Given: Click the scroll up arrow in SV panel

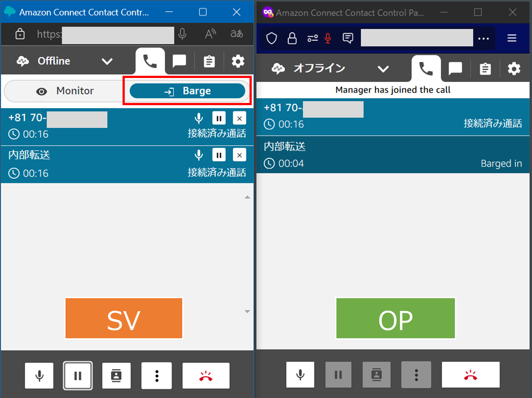Looking at the screenshot, I should click(x=247, y=197).
